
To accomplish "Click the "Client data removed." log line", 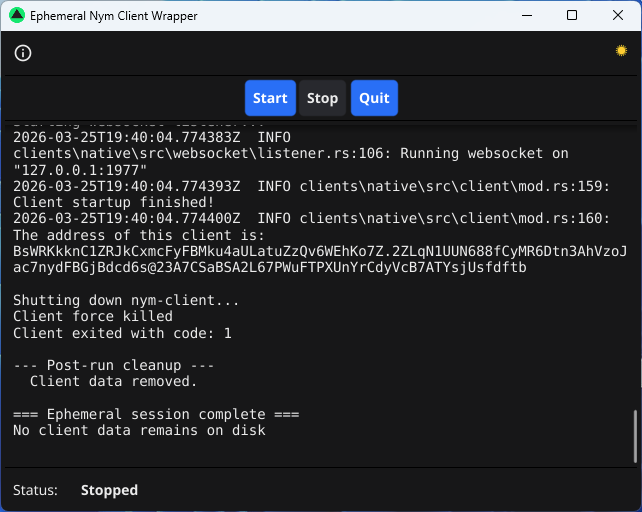I will [113, 381].
